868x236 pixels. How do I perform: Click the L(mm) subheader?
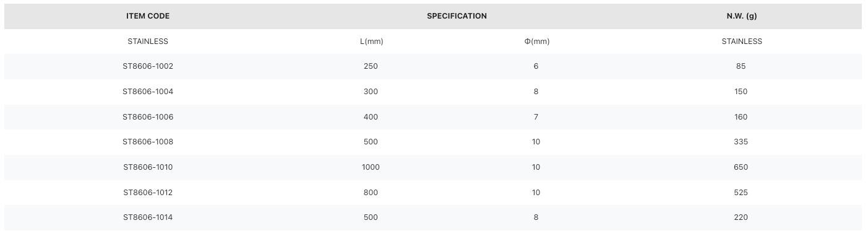click(371, 42)
